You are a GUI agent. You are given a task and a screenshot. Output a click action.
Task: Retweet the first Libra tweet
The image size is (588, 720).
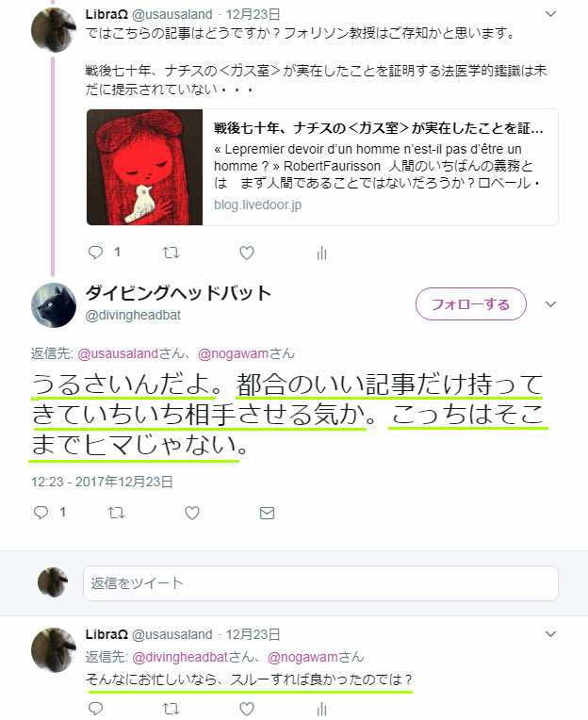[x=171, y=253]
